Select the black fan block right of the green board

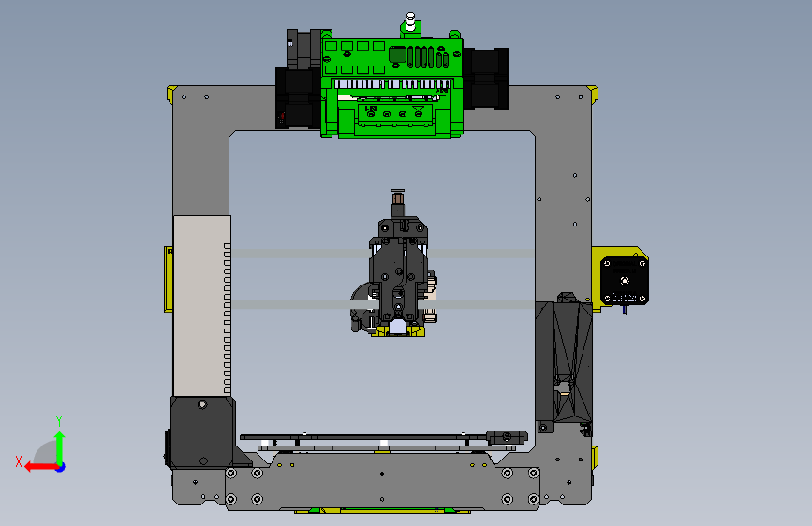(485, 79)
